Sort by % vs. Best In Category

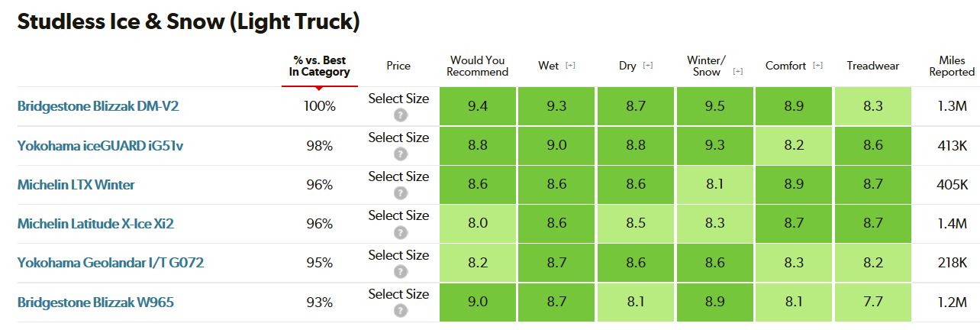tap(319, 66)
